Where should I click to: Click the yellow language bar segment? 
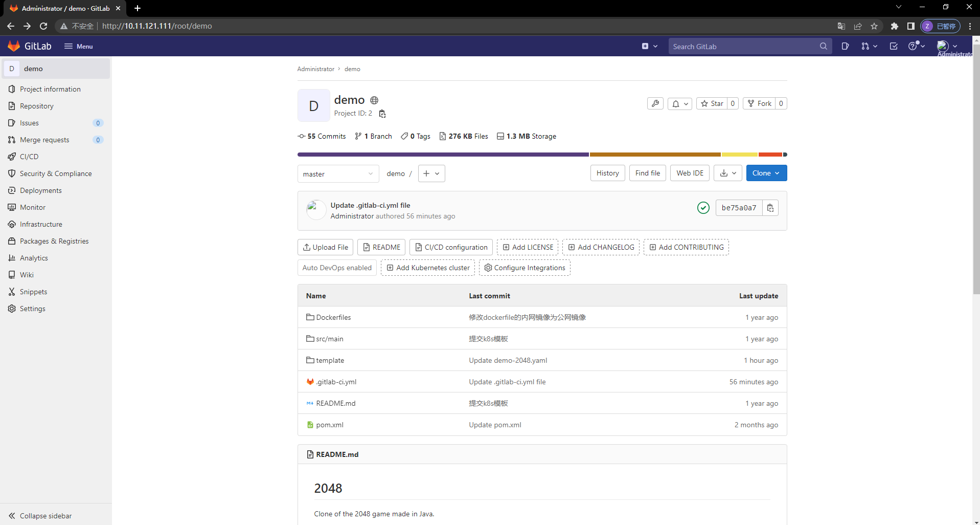point(739,155)
